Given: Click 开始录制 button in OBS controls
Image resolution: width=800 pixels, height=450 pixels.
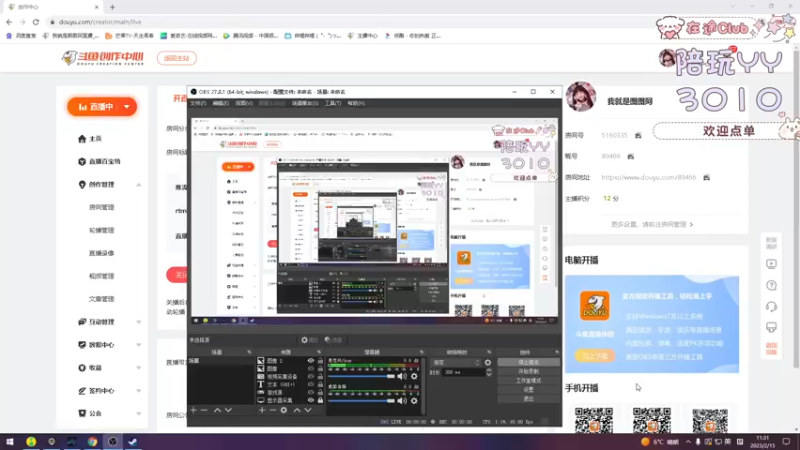Looking at the screenshot, I should [x=528, y=371].
